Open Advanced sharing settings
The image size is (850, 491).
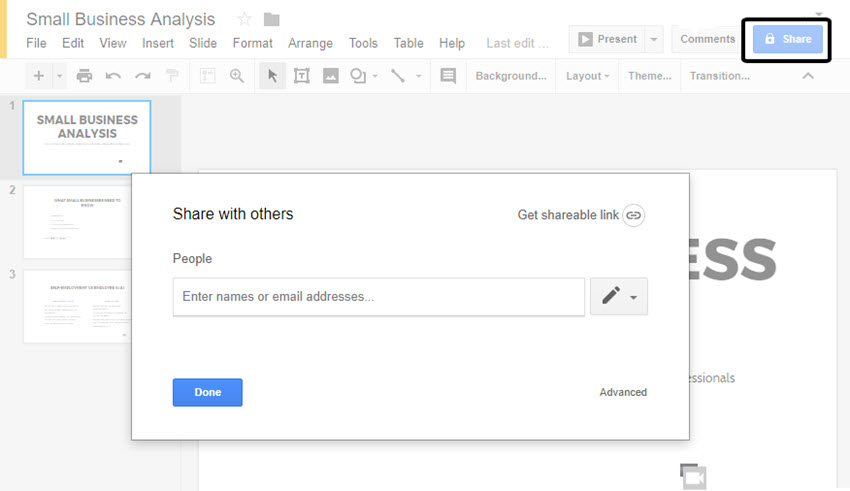pos(623,392)
